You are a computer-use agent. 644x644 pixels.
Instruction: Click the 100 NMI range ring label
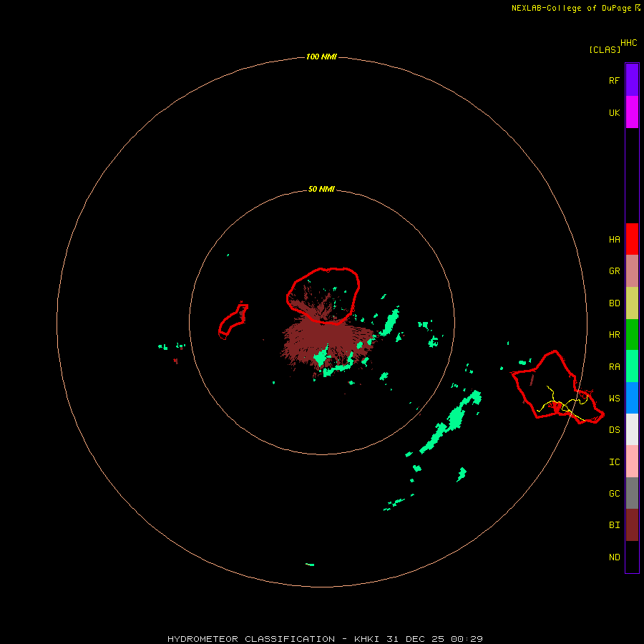pos(321,57)
